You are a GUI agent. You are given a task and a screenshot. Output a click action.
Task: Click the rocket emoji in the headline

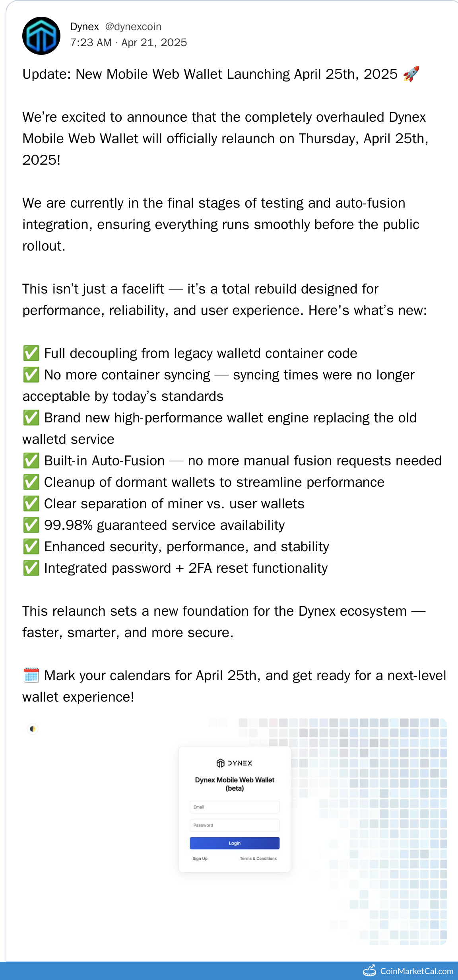click(411, 74)
